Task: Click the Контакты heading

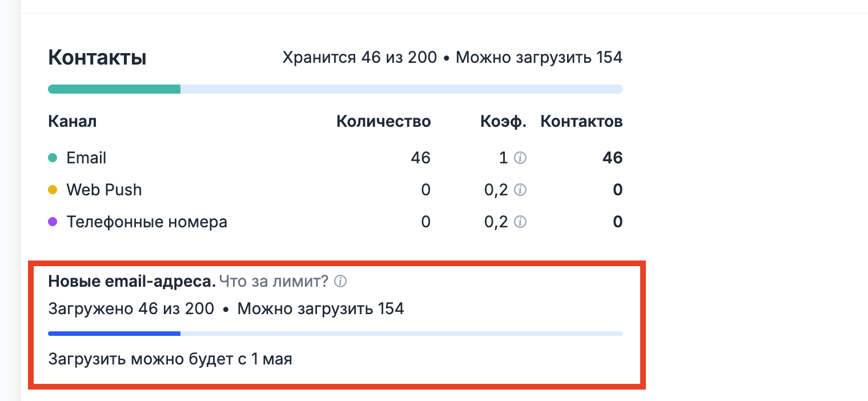Action: pos(97,57)
